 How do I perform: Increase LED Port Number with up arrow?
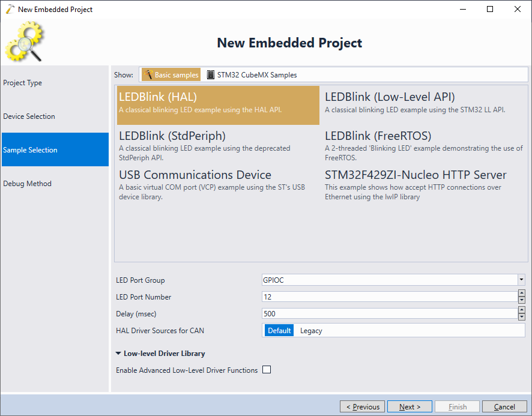pos(522,293)
